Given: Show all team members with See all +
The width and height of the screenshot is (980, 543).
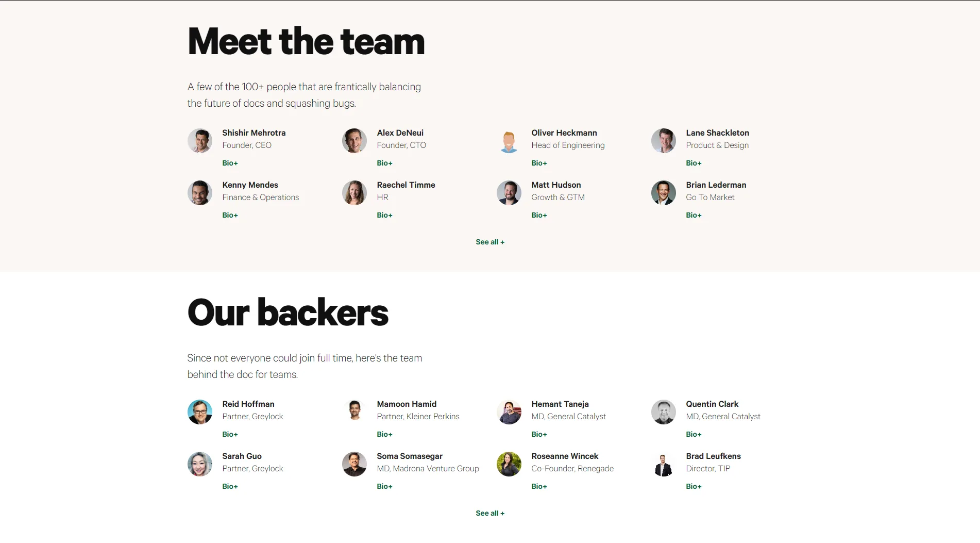Looking at the screenshot, I should pyautogui.click(x=490, y=242).
